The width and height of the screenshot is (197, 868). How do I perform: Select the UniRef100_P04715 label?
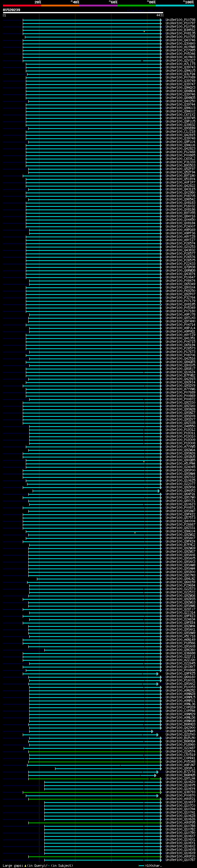(x=180, y=342)
